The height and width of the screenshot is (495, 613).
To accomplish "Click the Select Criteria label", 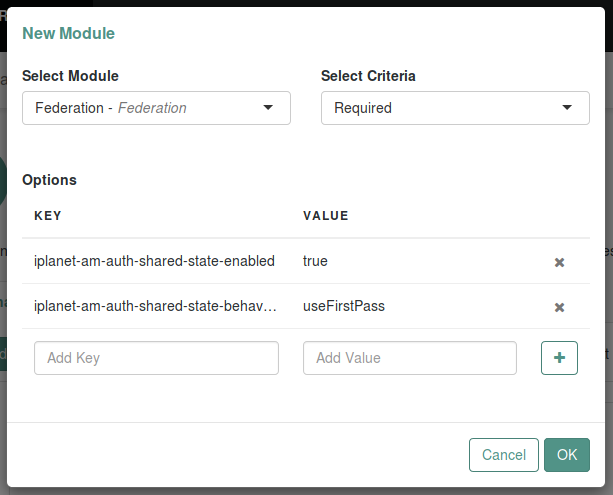I will tap(368, 75).
